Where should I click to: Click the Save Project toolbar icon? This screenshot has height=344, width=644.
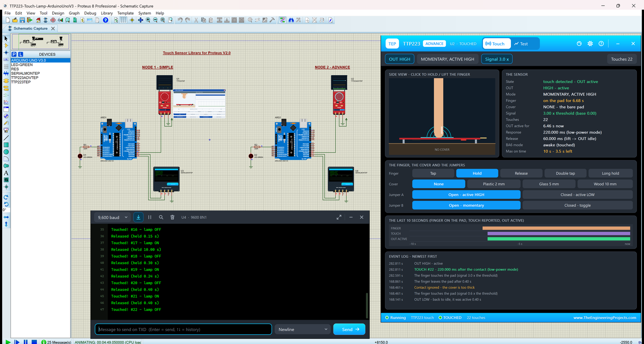click(22, 20)
